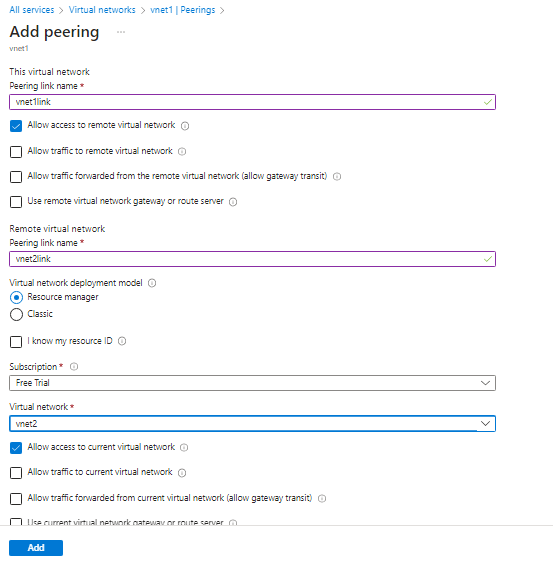Image resolution: width=553 pixels, height=566 pixels.
Task: Enable Allow traffic to remote virtual network checkbox
Action: (x=16, y=152)
